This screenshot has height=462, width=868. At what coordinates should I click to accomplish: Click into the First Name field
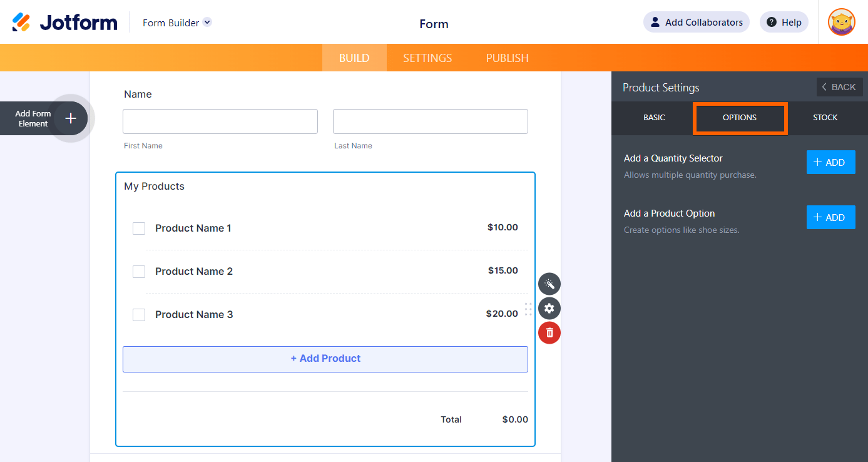(220, 121)
